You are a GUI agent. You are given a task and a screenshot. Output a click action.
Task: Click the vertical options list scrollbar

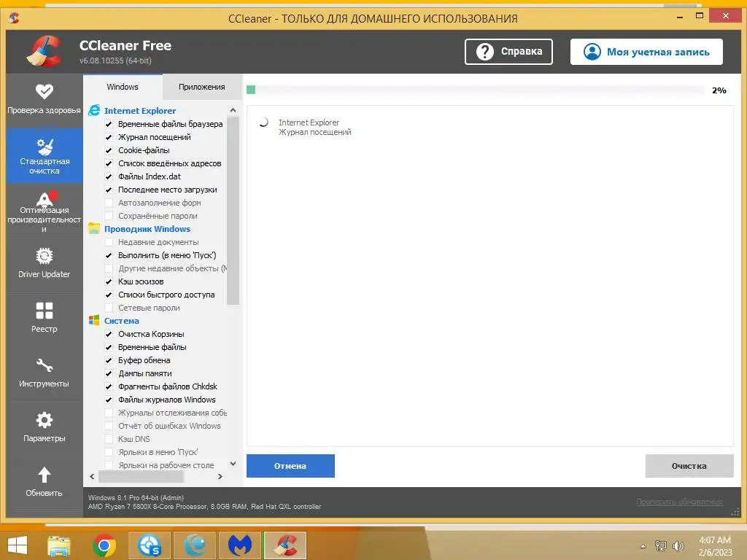(233, 209)
